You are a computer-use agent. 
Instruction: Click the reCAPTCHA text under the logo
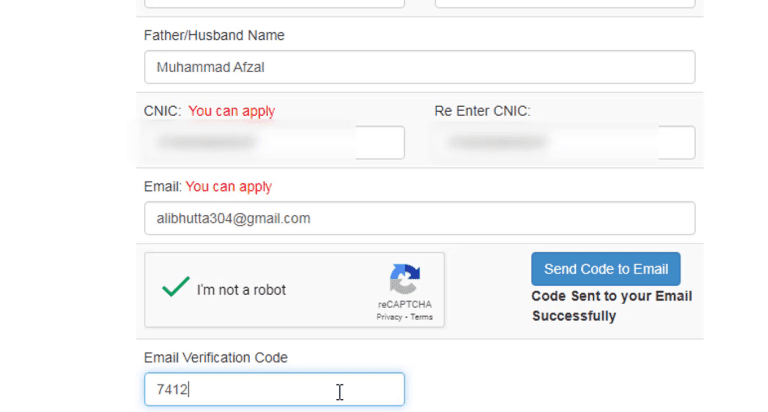point(404,303)
